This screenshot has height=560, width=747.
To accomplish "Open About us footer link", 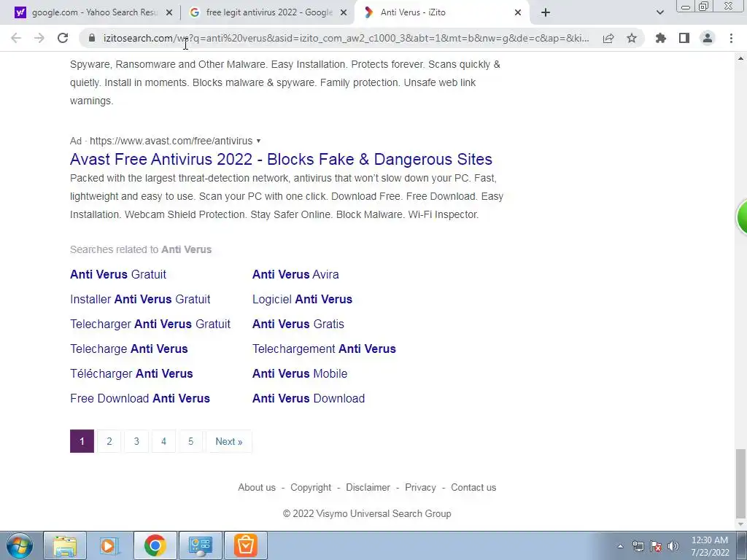I will pos(257,488).
